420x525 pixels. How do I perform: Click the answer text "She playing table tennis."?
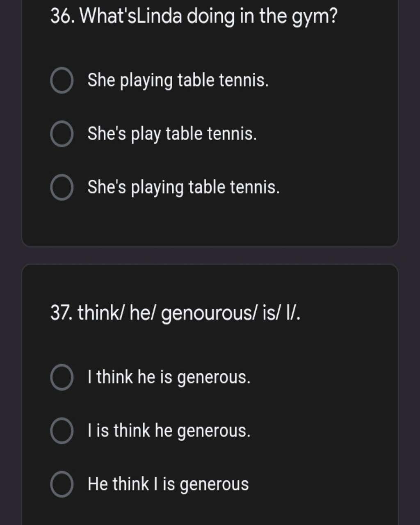coord(178,80)
